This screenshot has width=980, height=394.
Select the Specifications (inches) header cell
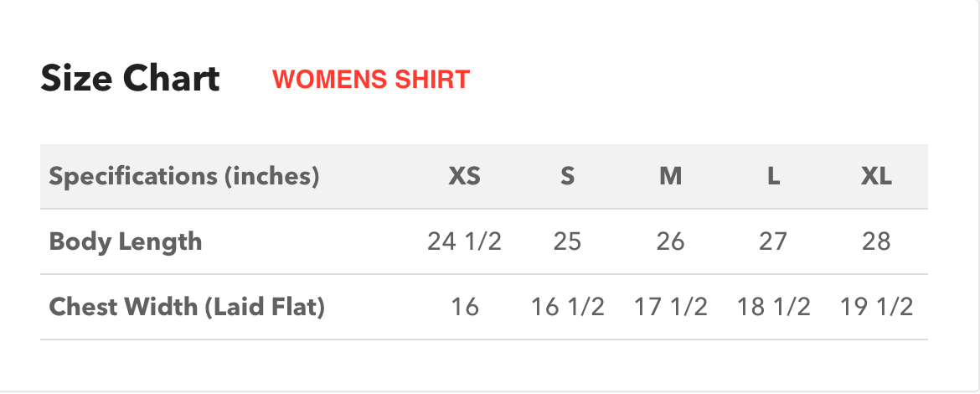tap(184, 177)
